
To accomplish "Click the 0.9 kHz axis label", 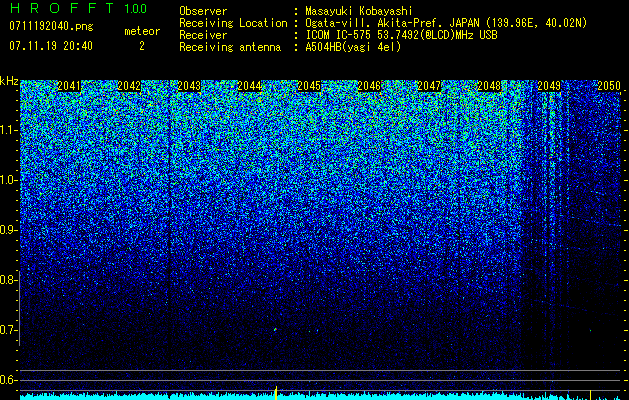I will (8, 230).
